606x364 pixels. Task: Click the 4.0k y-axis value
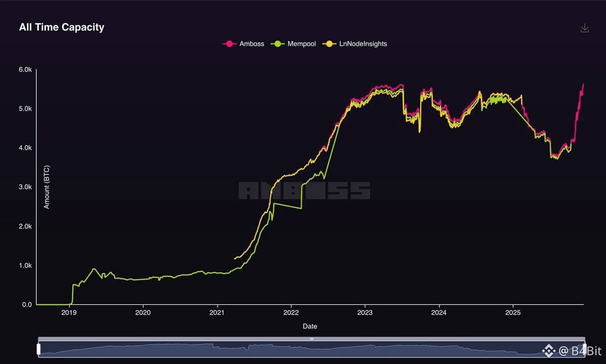click(25, 148)
